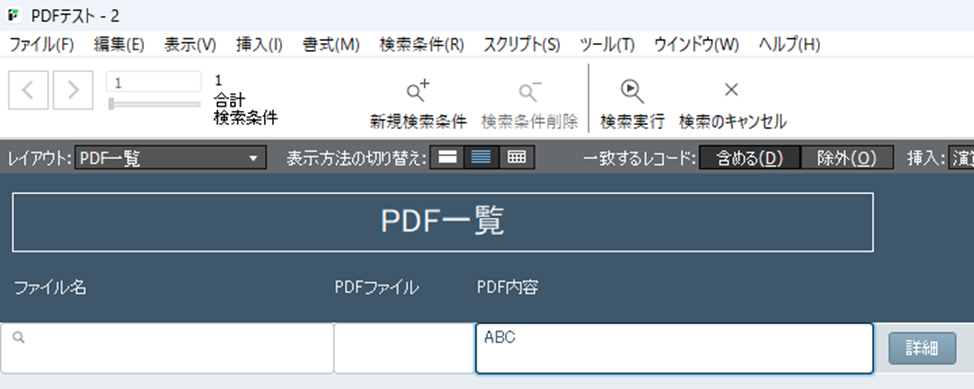Click the 詳細 button
This screenshot has height=389, width=974.
coord(922,349)
